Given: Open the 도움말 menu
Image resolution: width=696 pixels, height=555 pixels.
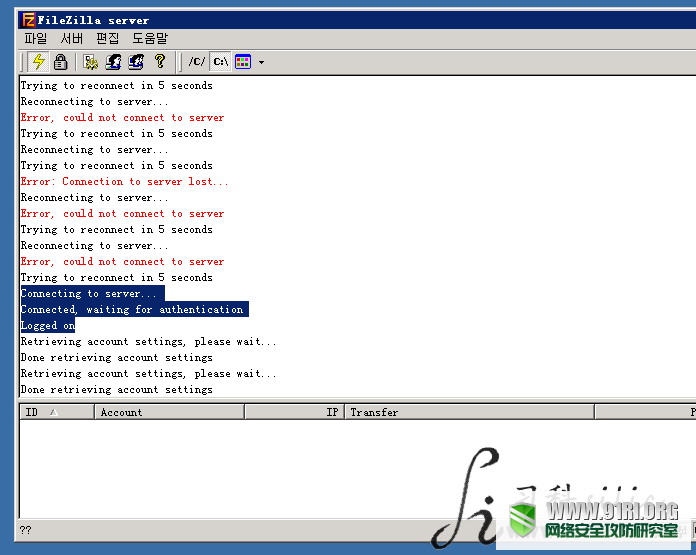Looking at the screenshot, I should click(x=150, y=38).
